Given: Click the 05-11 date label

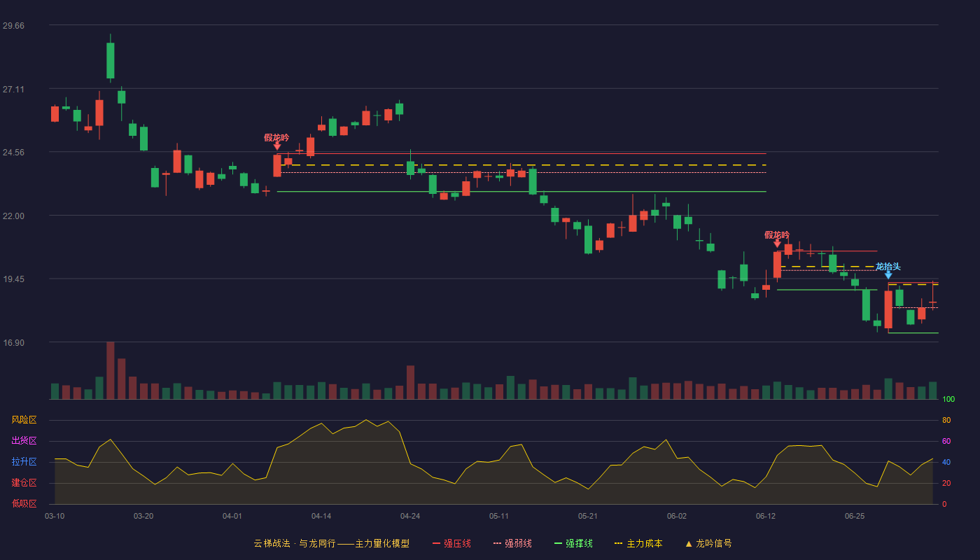Looking at the screenshot, I should click(x=499, y=516).
